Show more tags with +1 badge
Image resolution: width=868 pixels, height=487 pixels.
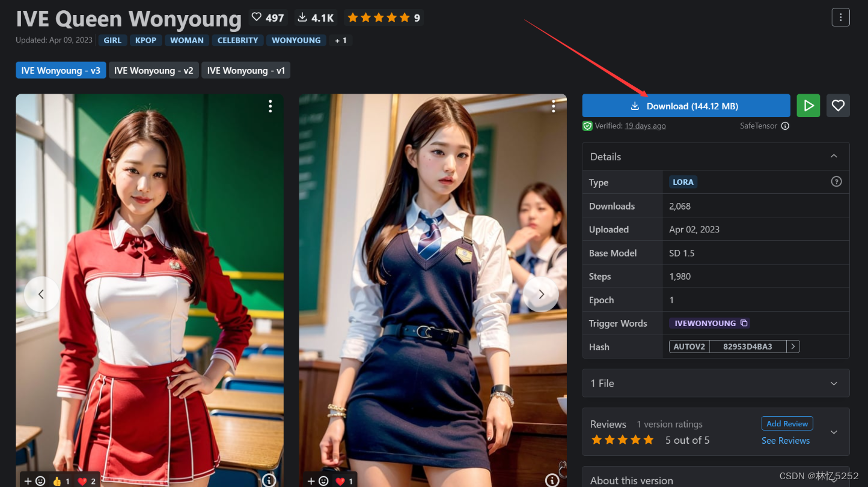[x=341, y=40]
